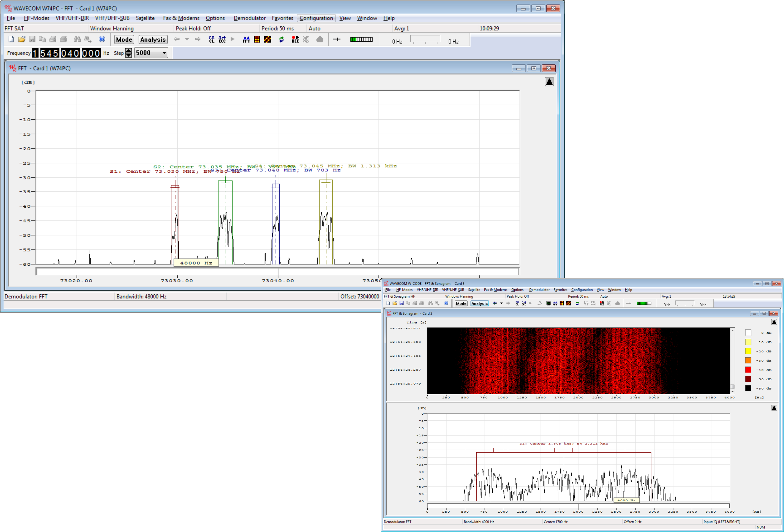Screen dimensions: 784x532
Task: Select waterfall diagonal icon in W74PC toolbar
Action: click(x=268, y=40)
